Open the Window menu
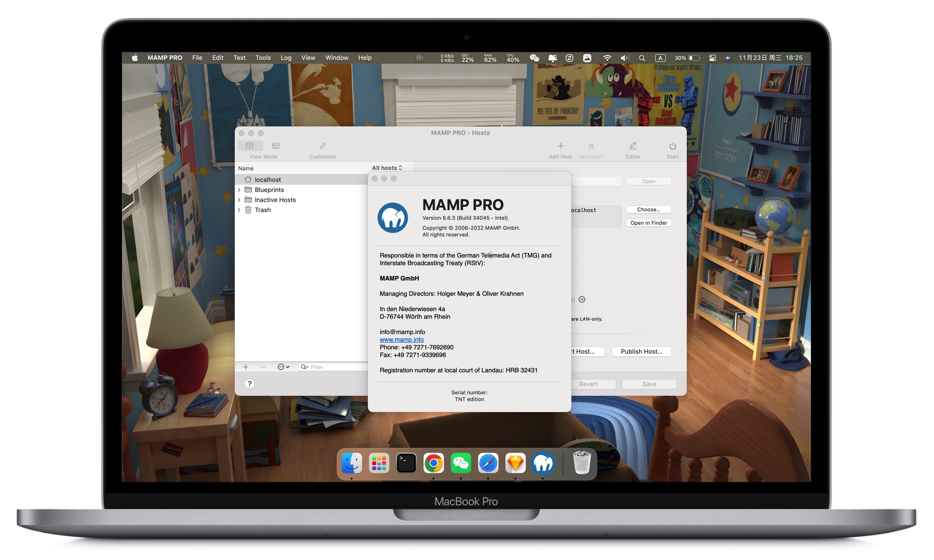The image size is (934, 560). click(x=337, y=58)
